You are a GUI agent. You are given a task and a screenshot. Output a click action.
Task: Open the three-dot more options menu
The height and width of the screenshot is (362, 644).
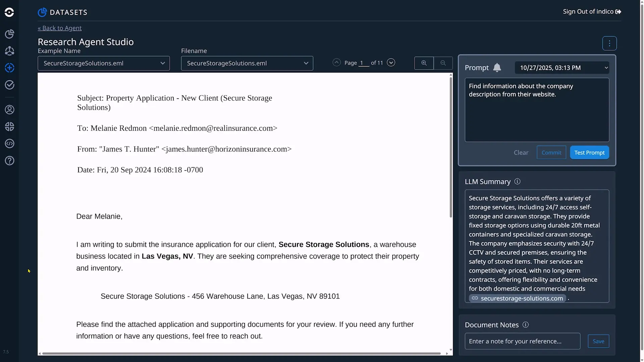609,43
